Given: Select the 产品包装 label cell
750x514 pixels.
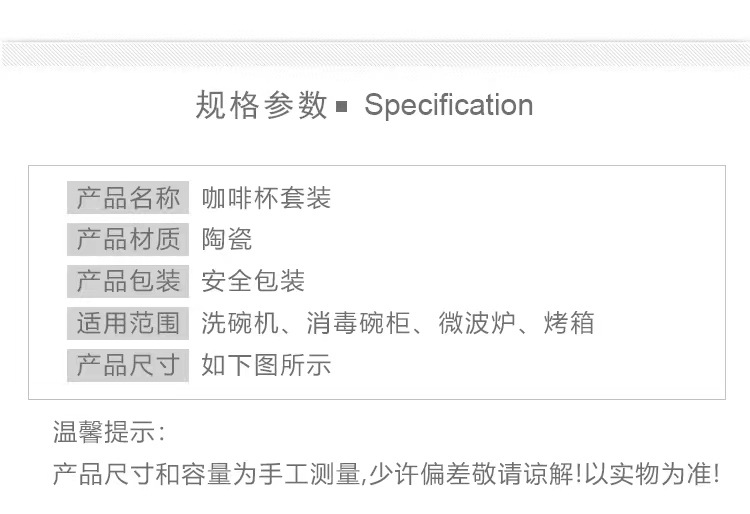Looking at the screenshot, I should [x=128, y=281].
